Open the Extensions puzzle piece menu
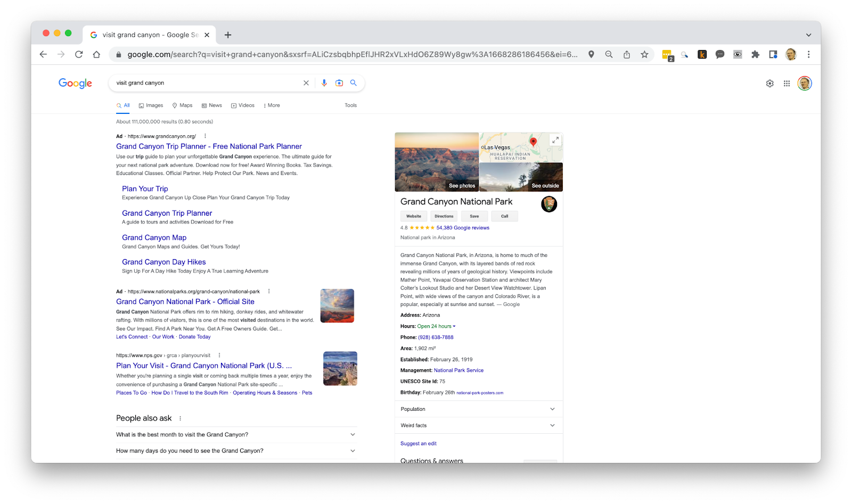 click(755, 54)
